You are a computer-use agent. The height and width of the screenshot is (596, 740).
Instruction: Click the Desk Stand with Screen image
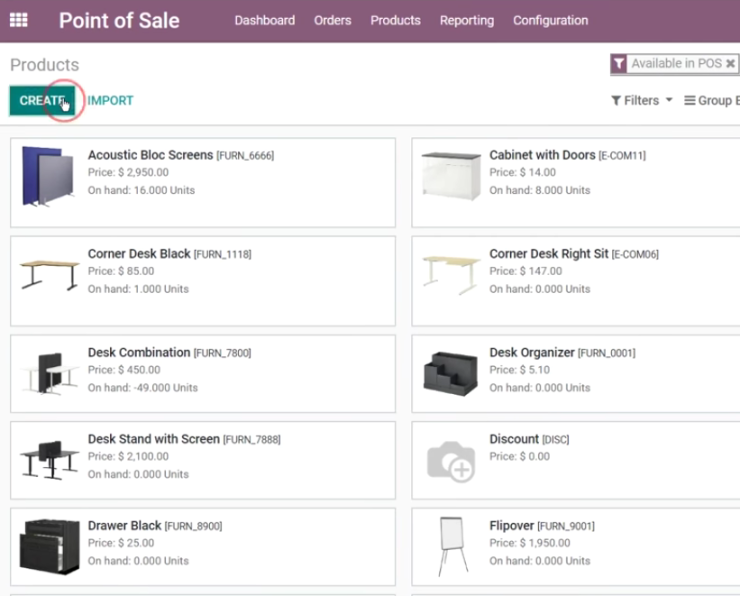(x=50, y=460)
